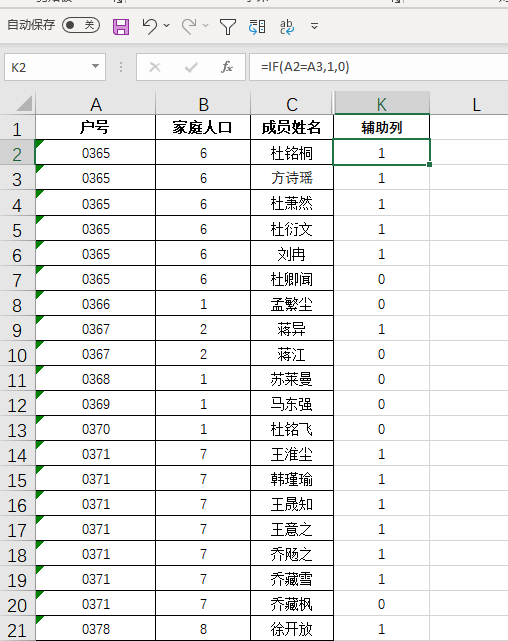Click the Filter funnel icon
This screenshot has width=508, height=641.
(228, 27)
